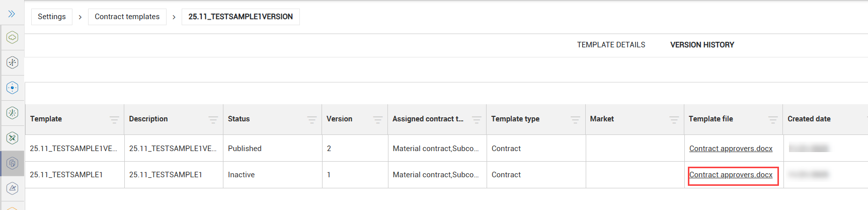Open Contract approvers.docx for version 2
This screenshot has width=868, height=210.
(731, 149)
